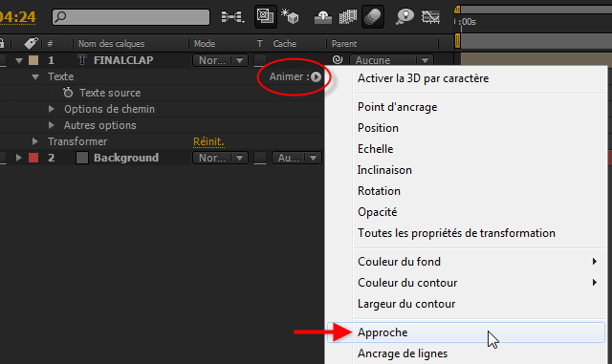Select the FINALCLAP layer name

123,60
